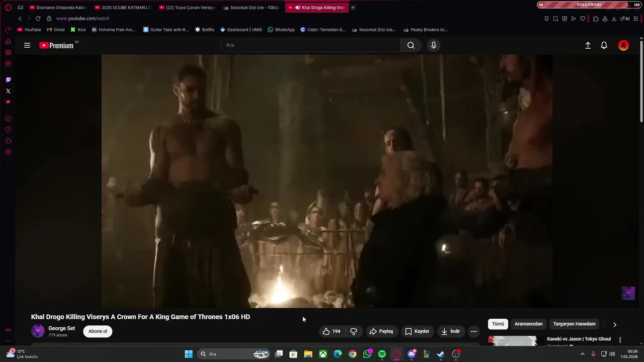Open the Guitar Tabs bookmark
Image resolution: width=644 pixels, height=362 pixels.
click(166, 30)
